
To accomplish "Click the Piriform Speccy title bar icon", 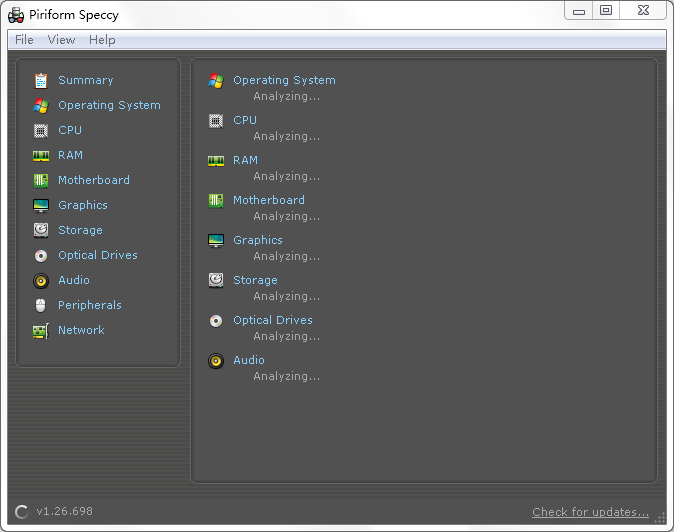I will click(16, 15).
